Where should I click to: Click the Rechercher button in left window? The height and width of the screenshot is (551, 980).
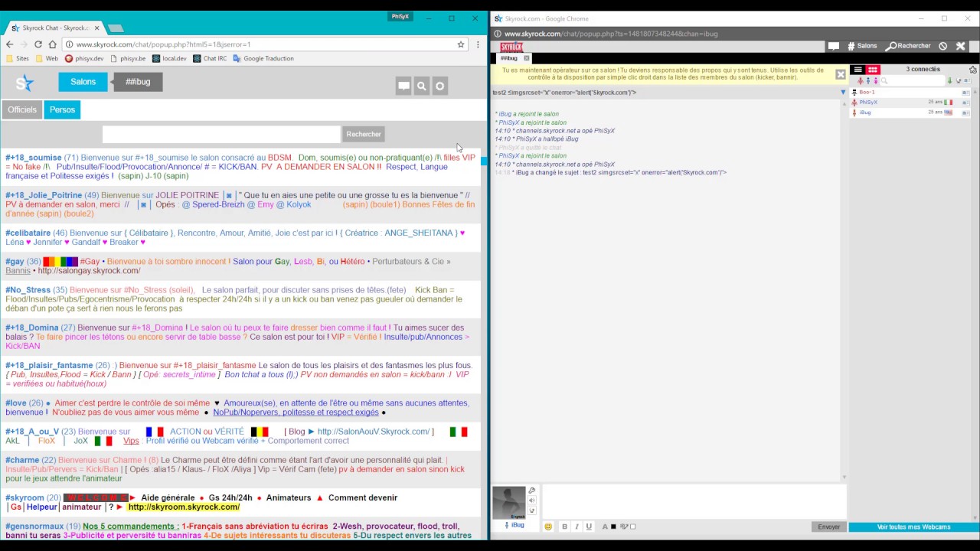pos(364,134)
